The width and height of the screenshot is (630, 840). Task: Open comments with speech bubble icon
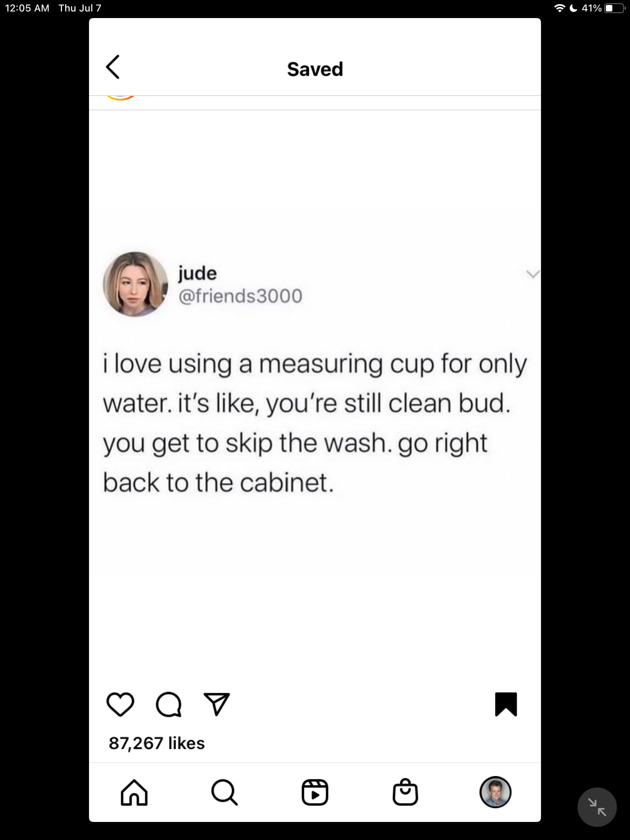169,704
